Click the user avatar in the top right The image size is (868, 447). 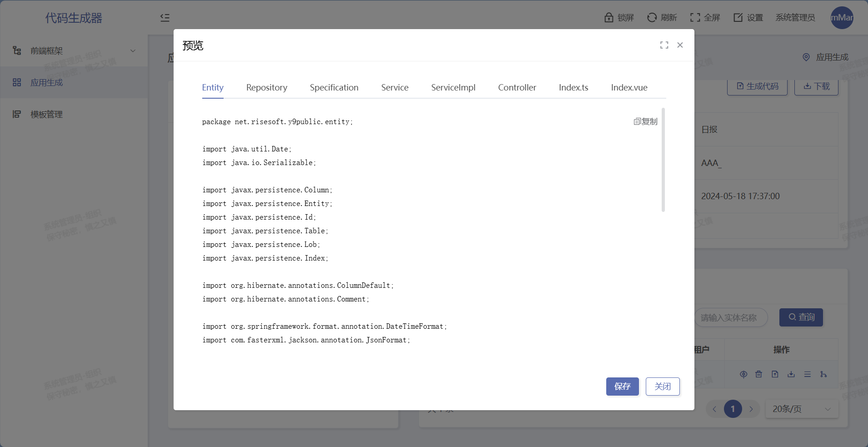click(842, 18)
